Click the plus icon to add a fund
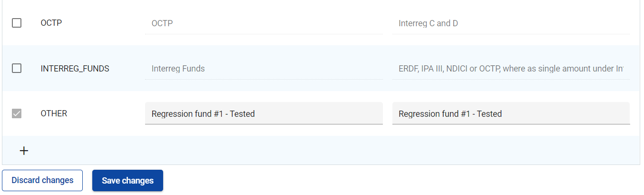This screenshot has width=644, height=195. [24, 151]
